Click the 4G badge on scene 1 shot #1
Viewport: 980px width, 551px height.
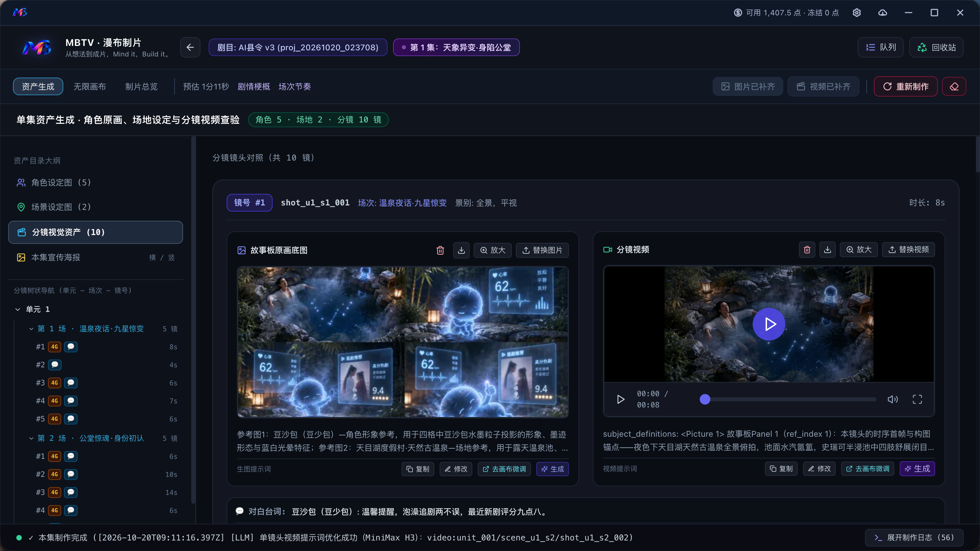coord(54,347)
